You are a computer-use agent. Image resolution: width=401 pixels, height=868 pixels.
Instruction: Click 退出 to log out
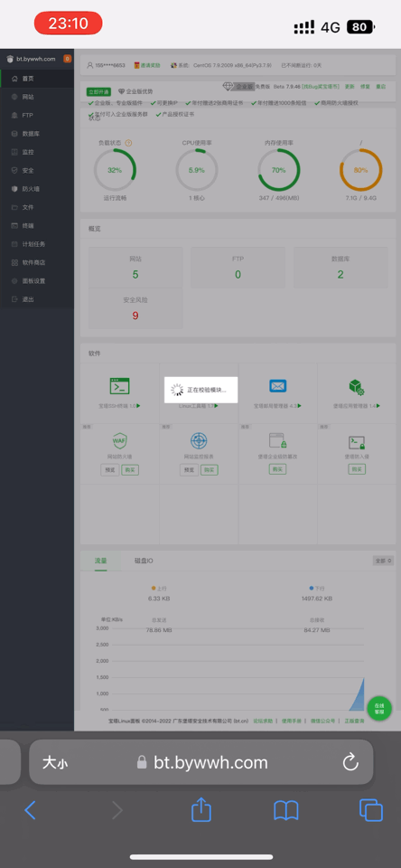pyautogui.click(x=36, y=299)
